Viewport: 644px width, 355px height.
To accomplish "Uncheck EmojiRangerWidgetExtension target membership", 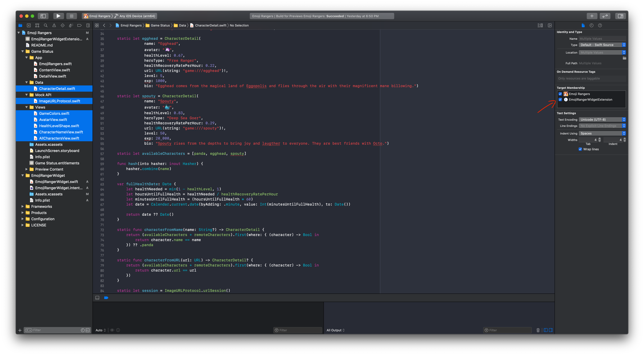I will coord(560,99).
